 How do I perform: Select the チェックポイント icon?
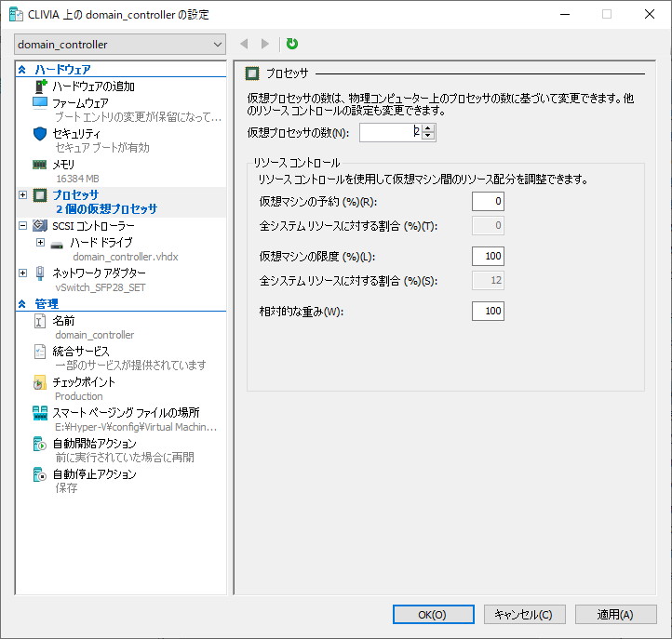point(40,382)
